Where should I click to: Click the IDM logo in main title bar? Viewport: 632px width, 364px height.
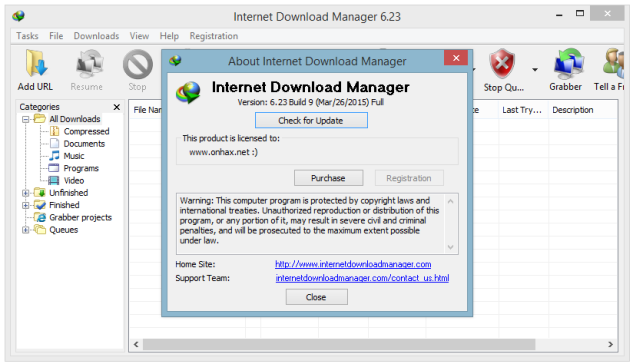click(x=19, y=16)
